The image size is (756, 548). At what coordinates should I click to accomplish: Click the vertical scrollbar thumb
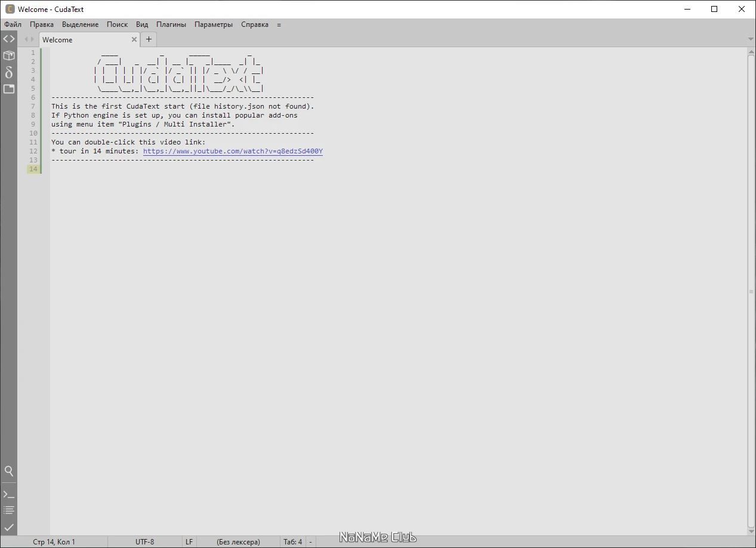751,291
